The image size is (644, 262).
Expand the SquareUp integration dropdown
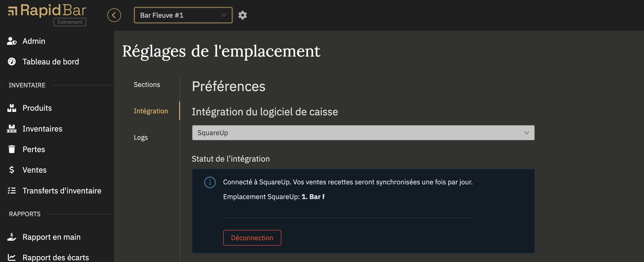363,133
